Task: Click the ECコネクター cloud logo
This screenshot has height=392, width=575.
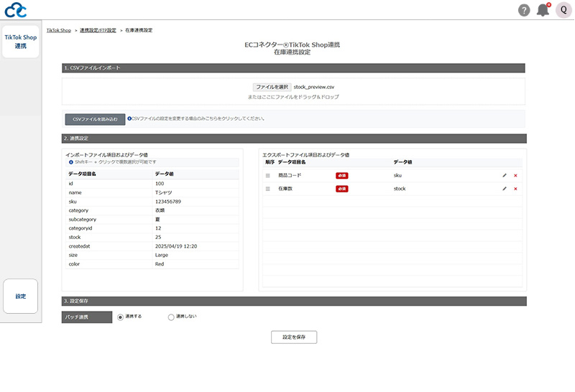Action: pyautogui.click(x=16, y=10)
